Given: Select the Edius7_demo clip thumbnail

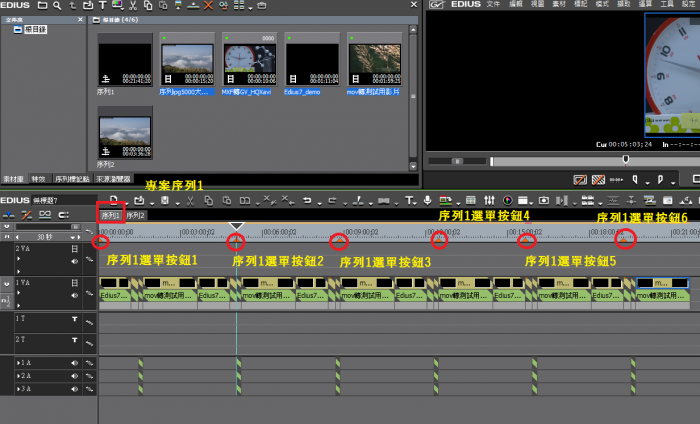Looking at the screenshot, I should (312, 63).
